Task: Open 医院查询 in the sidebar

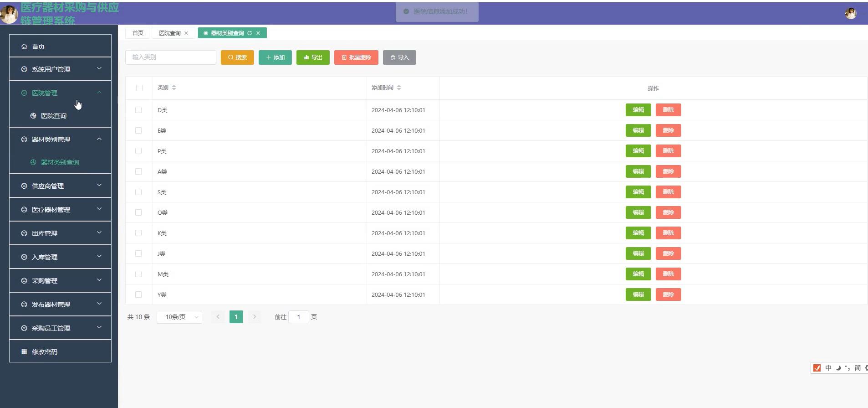Action: tap(60, 116)
